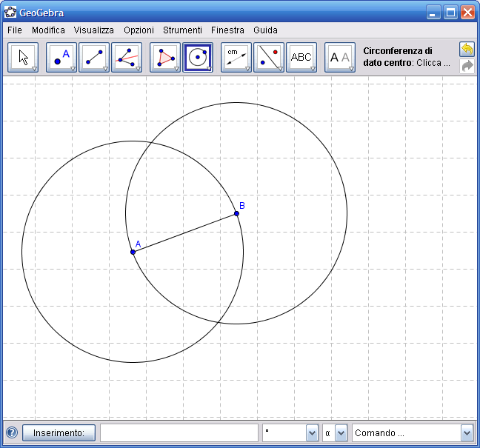Screen dimensions: 480x448
Task: Select the Segment between two points tool
Action: (x=94, y=57)
